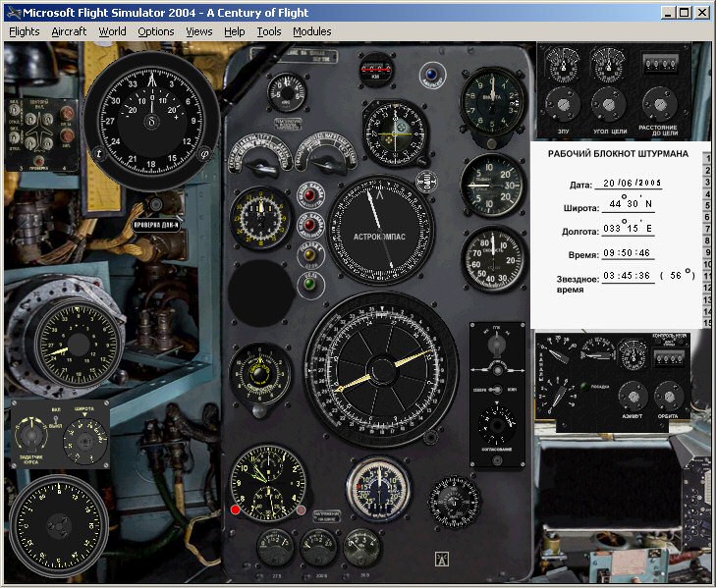Click the ПОСАДКА green lamp
Screen dimensions: 716x588
584,387
